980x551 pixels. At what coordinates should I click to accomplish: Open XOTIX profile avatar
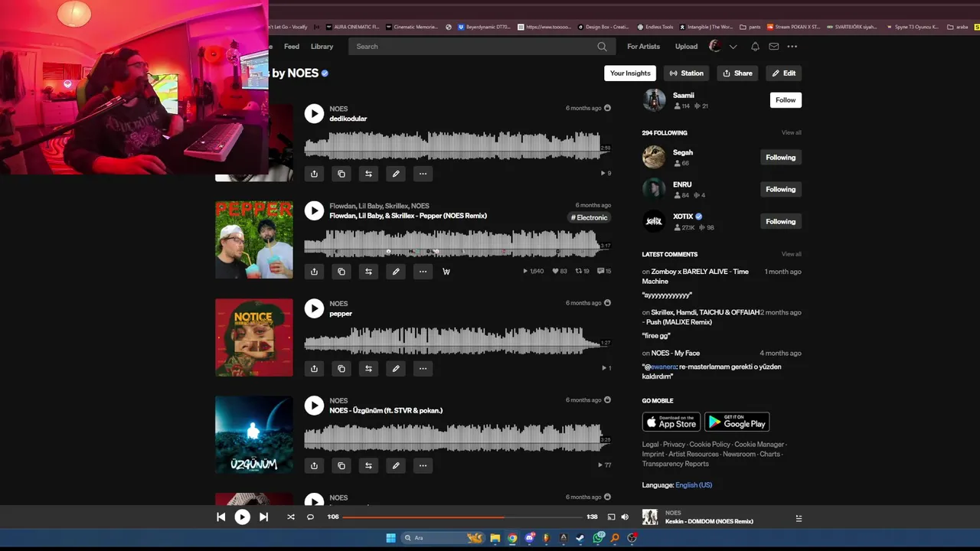654,221
